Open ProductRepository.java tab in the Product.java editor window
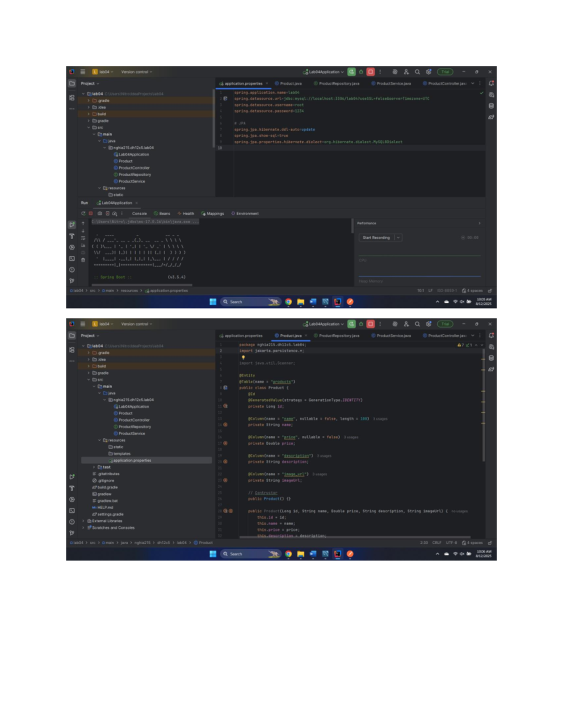 tap(336, 336)
